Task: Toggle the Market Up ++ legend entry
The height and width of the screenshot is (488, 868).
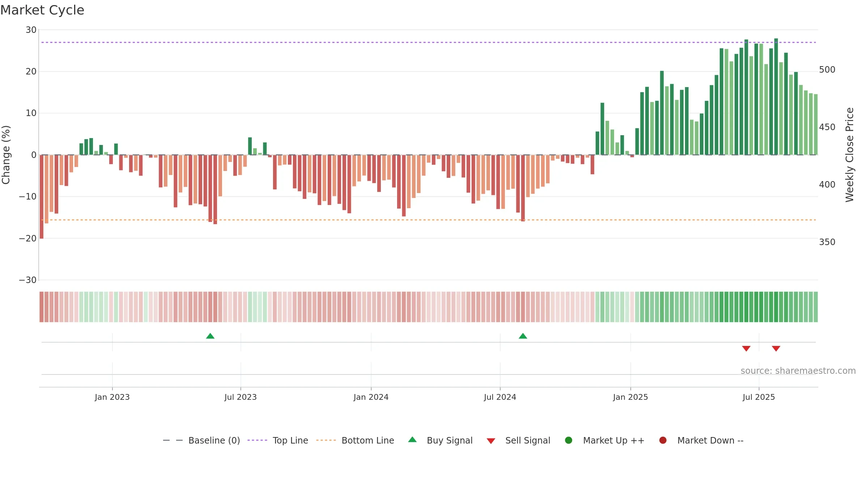Action: 604,440
